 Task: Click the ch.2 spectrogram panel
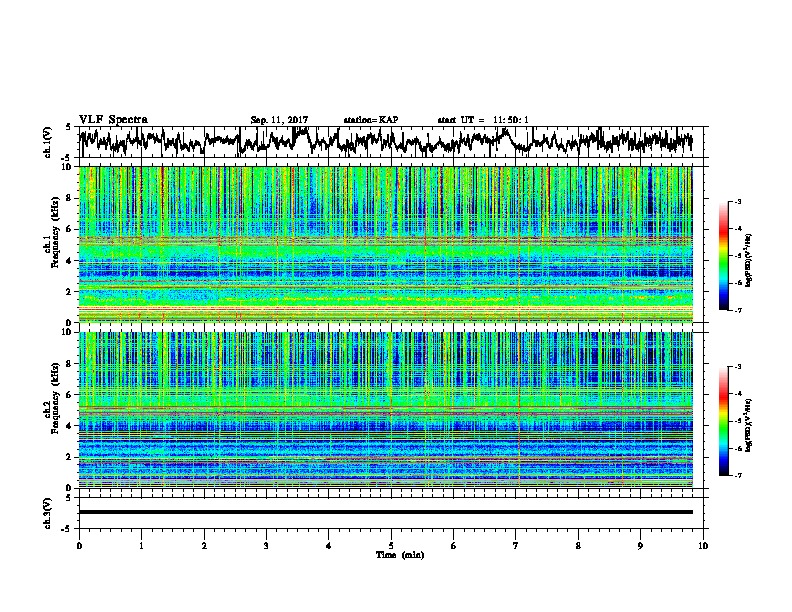pos(386,410)
